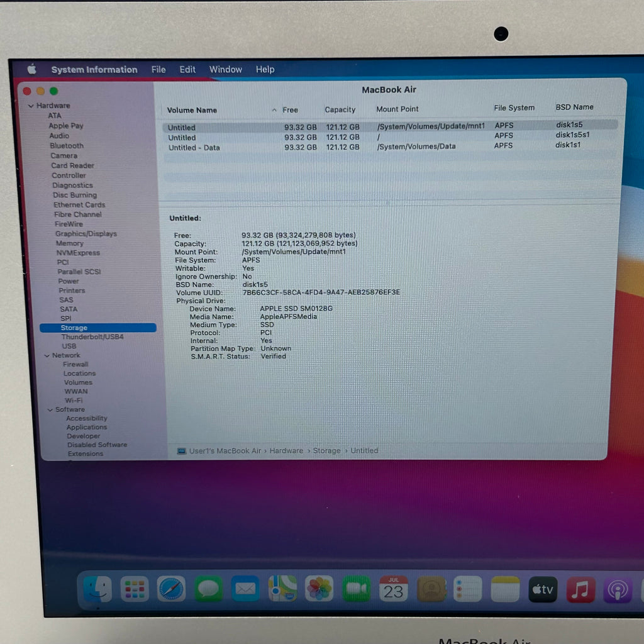Open Messages app in the Dock
This screenshot has width=644, height=644.
[208, 589]
